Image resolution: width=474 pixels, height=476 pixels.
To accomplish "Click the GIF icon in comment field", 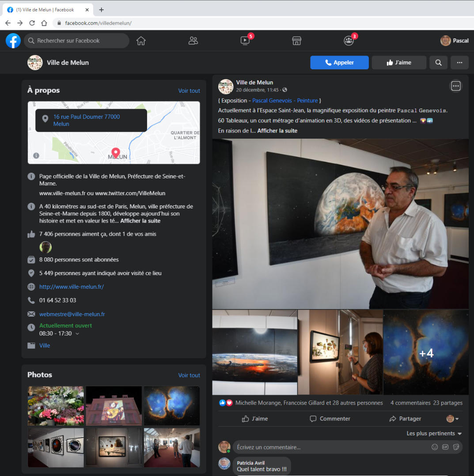I will click(445, 447).
